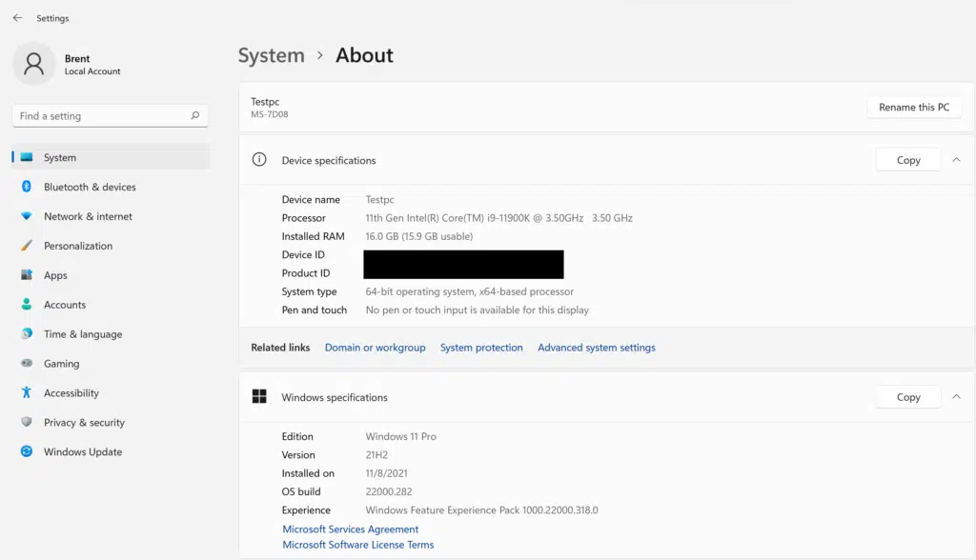Click the Version value 21H2
976x560 pixels.
[x=376, y=455]
